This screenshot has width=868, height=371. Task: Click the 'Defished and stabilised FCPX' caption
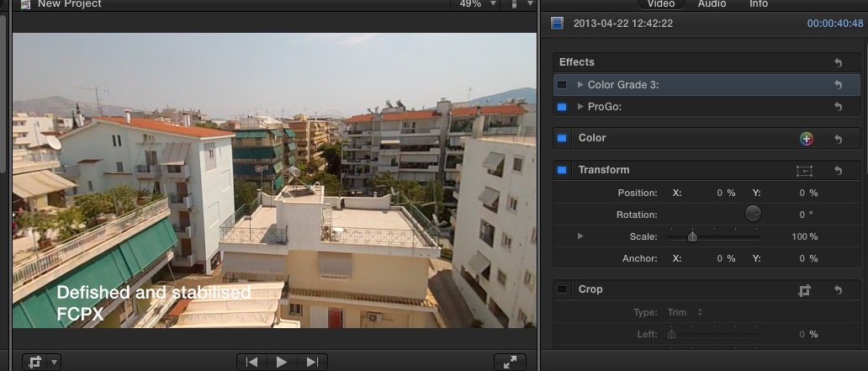click(153, 303)
